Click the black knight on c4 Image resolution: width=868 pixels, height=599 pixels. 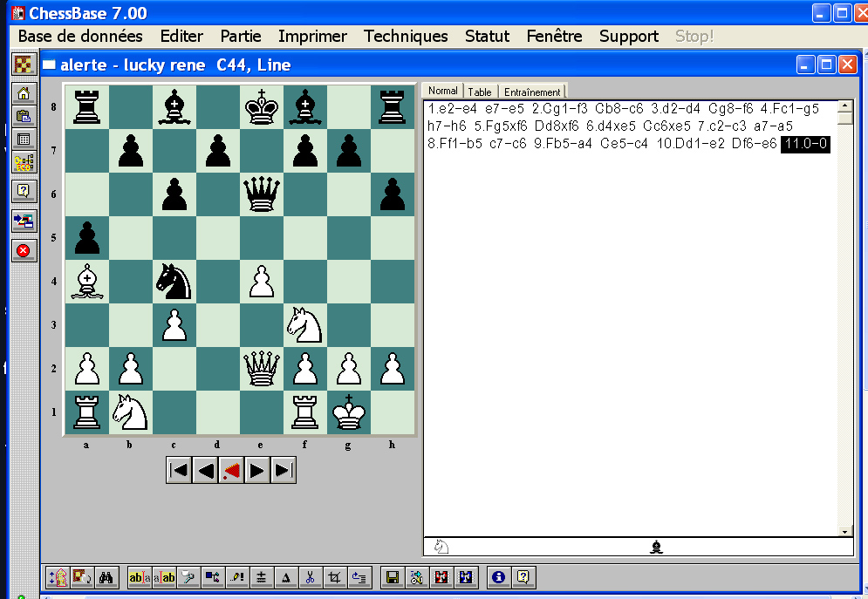point(174,282)
